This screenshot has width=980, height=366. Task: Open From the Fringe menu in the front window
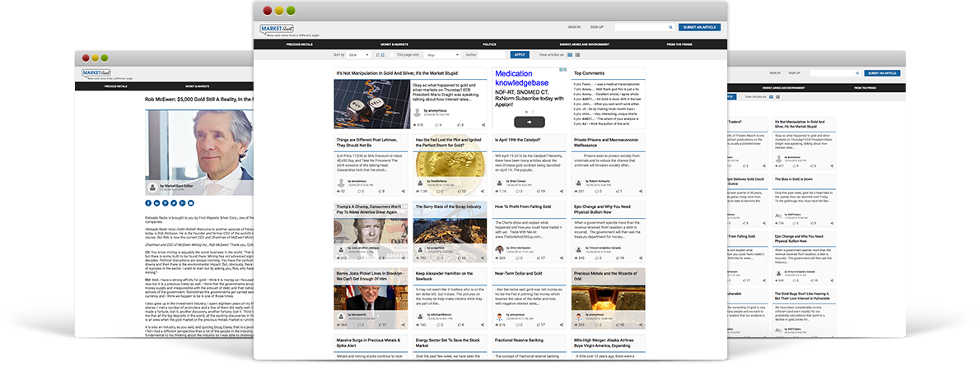click(679, 45)
